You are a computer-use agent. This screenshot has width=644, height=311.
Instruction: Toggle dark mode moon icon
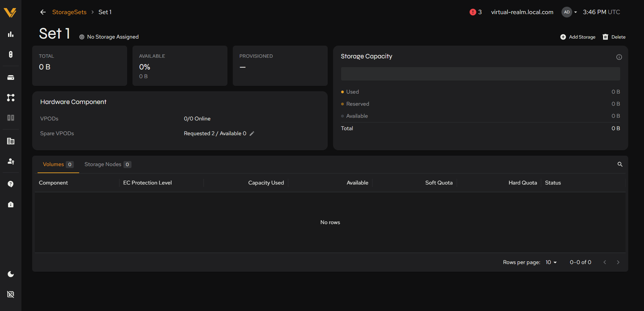[x=11, y=274]
